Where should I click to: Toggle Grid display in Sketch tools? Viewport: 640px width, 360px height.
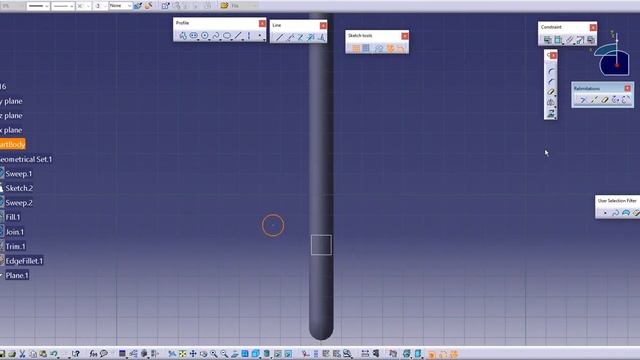356,48
